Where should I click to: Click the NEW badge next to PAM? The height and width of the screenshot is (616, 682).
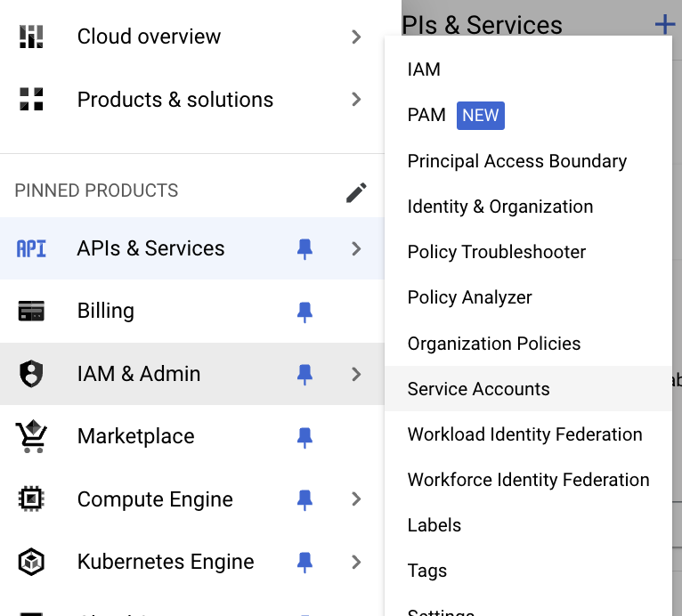[481, 116]
